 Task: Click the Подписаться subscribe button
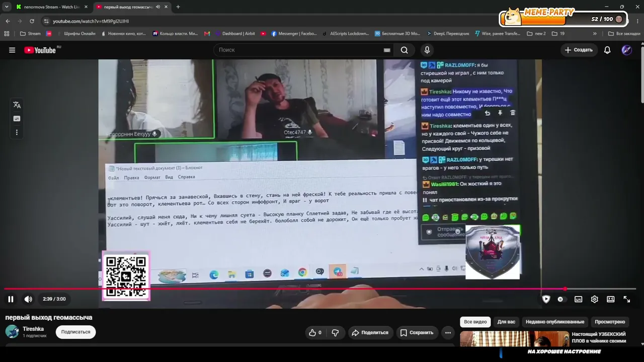point(76,332)
